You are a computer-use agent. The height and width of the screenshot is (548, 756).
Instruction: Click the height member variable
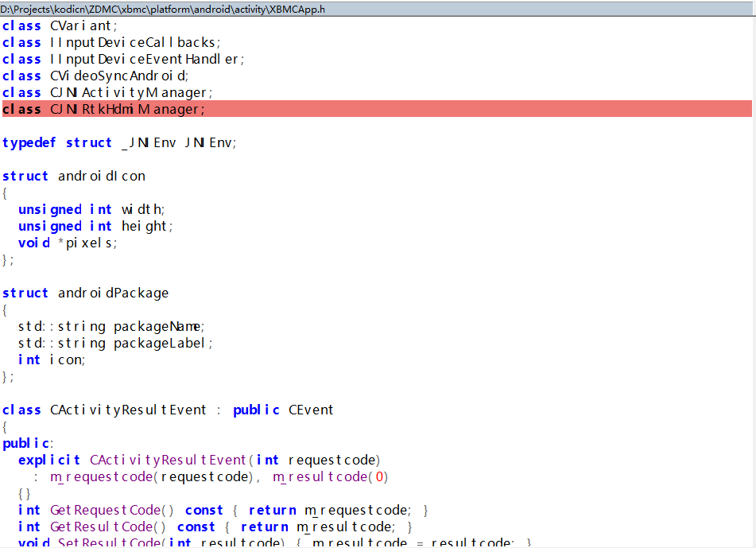point(144,227)
